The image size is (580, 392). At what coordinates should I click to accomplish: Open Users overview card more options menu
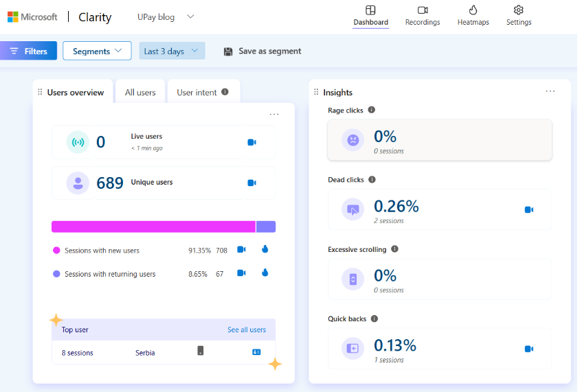click(x=274, y=114)
